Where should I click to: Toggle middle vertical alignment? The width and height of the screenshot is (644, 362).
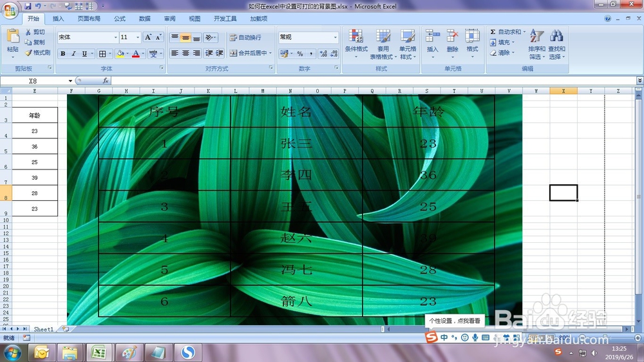click(x=185, y=37)
